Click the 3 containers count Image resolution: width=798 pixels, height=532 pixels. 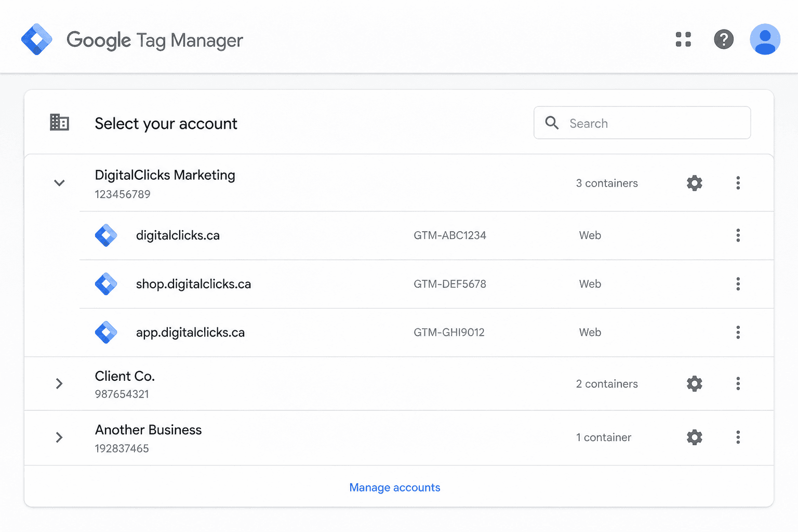click(x=607, y=183)
